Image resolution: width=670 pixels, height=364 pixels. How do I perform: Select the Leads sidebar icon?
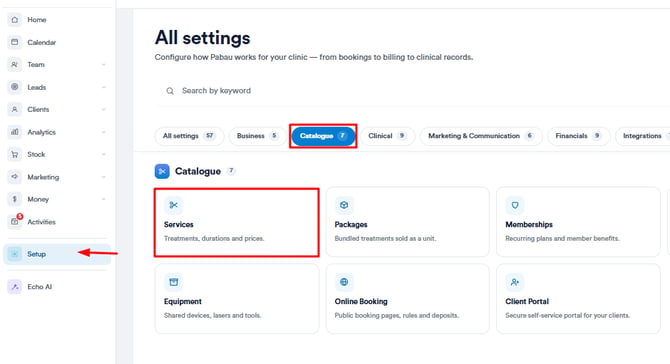pos(15,87)
